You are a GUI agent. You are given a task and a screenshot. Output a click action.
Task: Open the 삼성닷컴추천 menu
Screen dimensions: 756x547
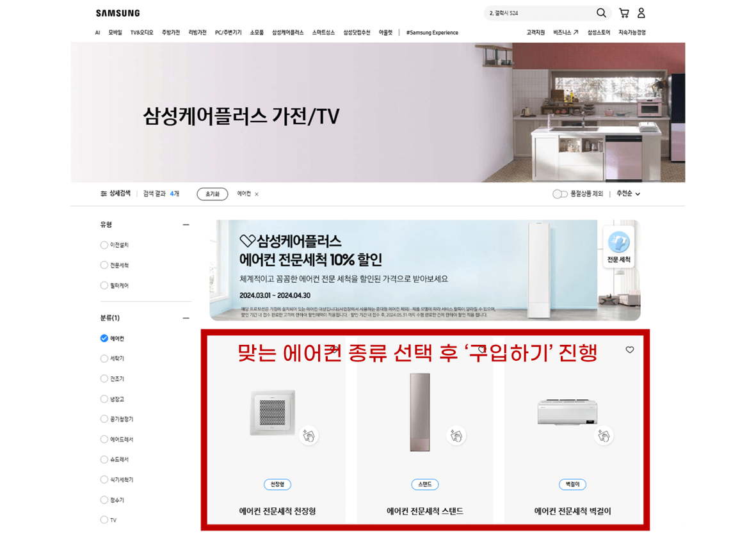click(x=357, y=33)
